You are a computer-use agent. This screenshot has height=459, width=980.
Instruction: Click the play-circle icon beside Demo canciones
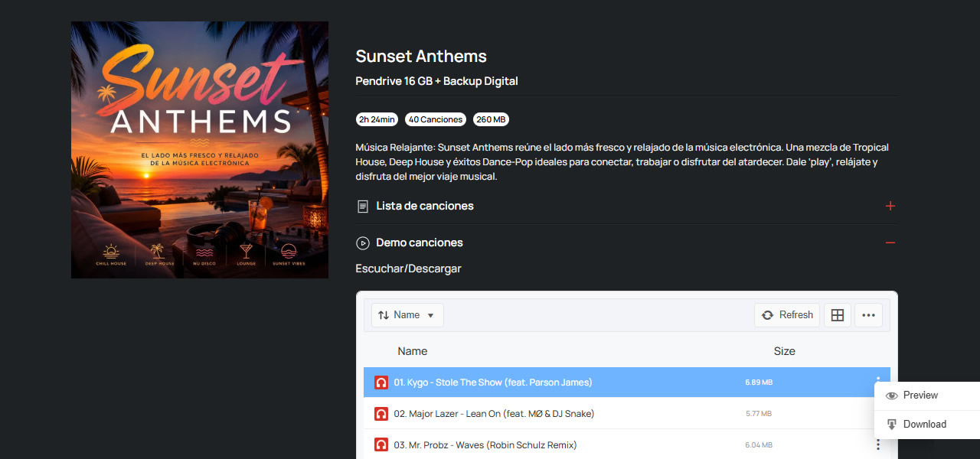click(363, 243)
